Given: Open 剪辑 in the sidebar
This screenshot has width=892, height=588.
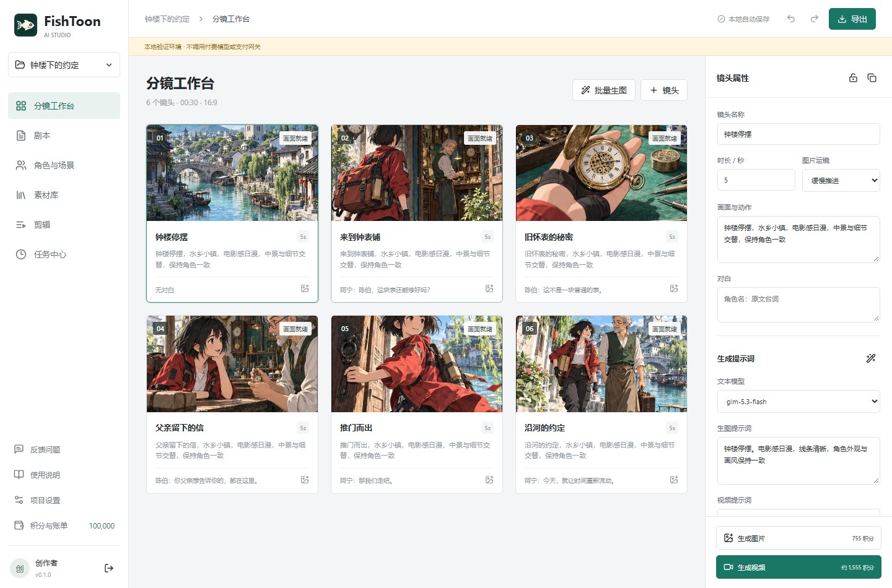Looking at the screenshot, I should (x=64, y=225).
